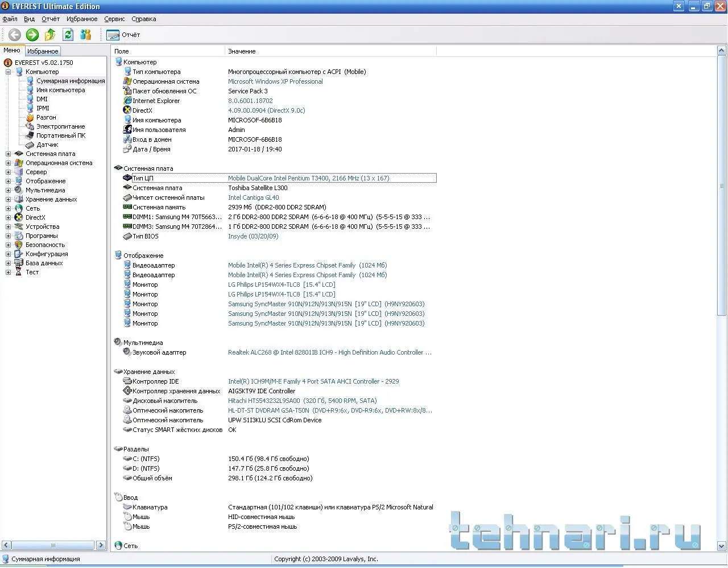Expand the Сеть tree node
This screenshot has height=568, width=728.
(9, 209)
